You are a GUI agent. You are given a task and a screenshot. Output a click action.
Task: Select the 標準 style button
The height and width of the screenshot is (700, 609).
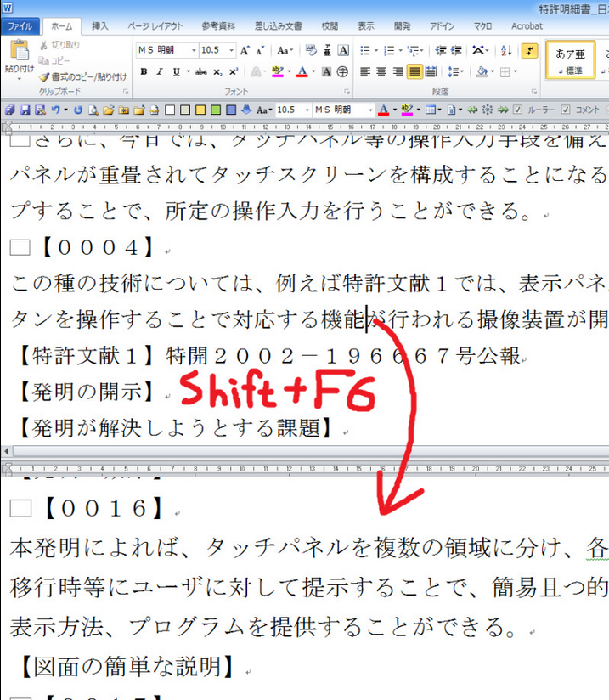tap(571, 59)
